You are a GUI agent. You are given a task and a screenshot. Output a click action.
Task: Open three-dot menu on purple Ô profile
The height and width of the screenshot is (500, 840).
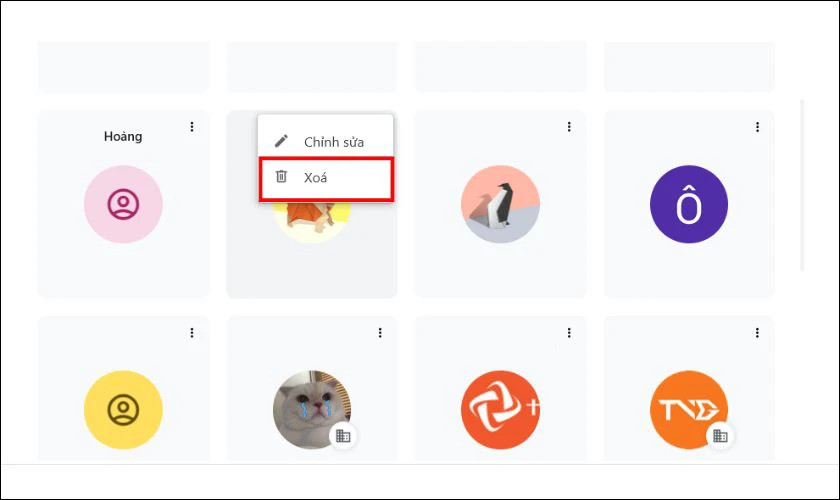click(x=757, y=127)
